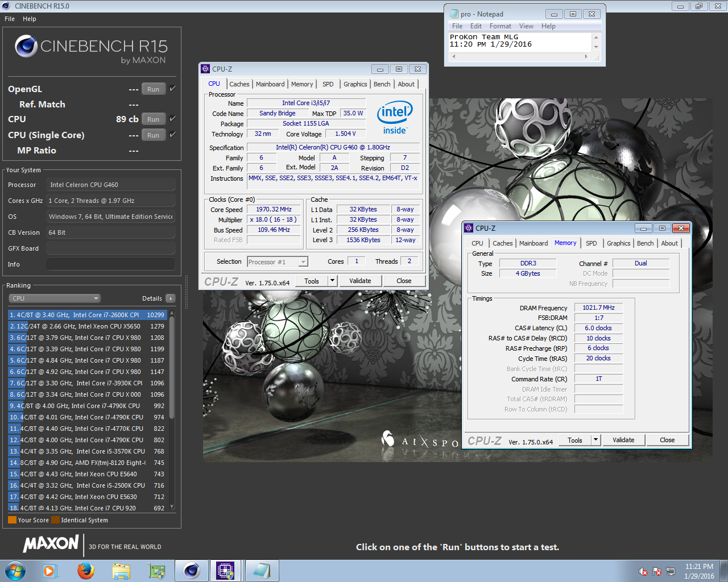
Task: Switch to Notepad taskbar icon
Action: point(262,571)
